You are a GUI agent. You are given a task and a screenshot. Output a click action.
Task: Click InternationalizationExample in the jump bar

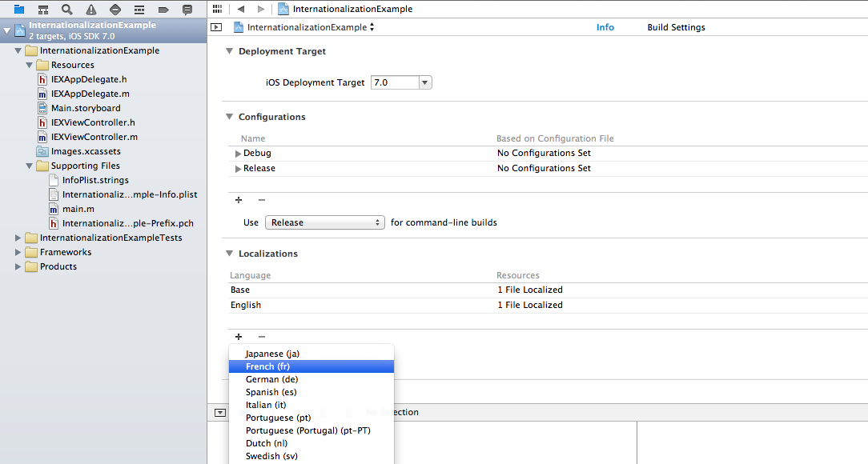click(x=352, y=9)
